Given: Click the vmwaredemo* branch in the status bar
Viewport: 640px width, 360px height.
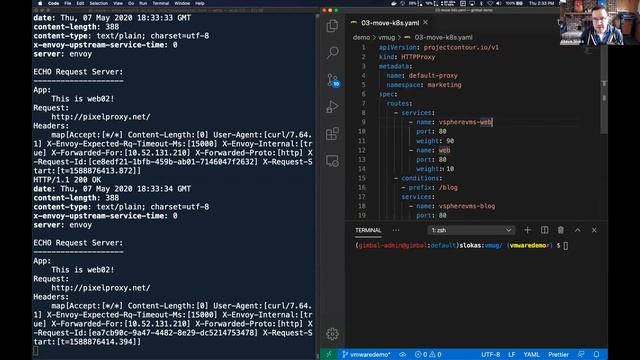Looking at the screenshot, I should pos(366,354).
